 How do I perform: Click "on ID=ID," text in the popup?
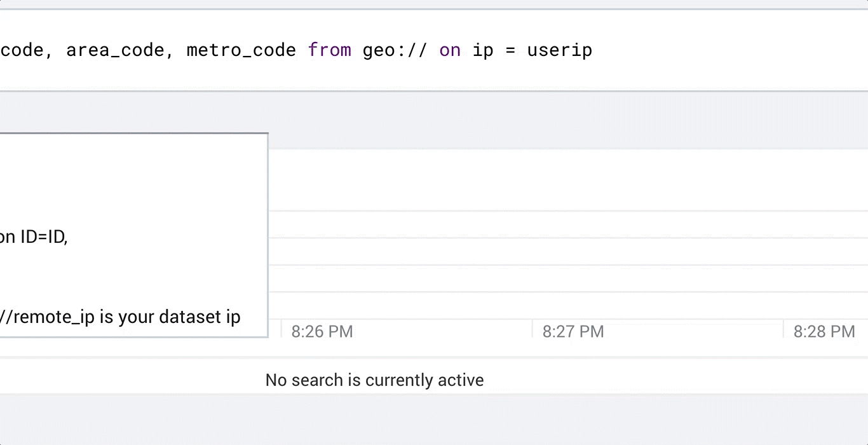(x=33, y=237)
